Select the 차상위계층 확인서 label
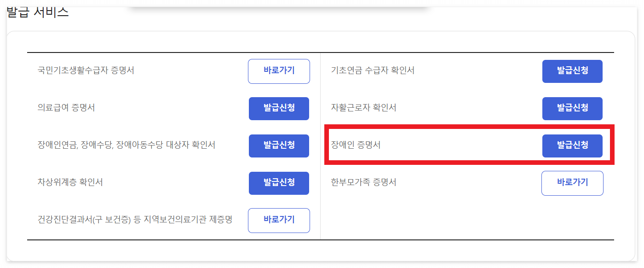Screen dimensions: 644x268 click(x=70, y=183)
